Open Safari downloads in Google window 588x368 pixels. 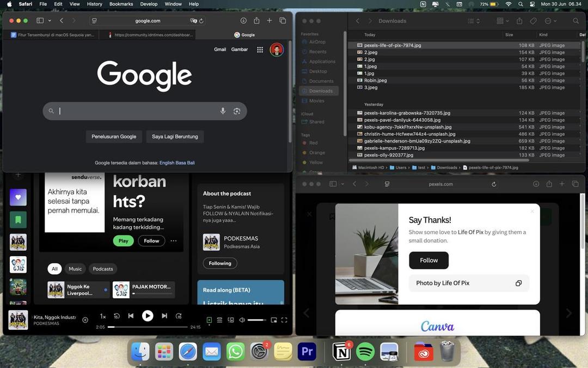[x=243, y=21]
